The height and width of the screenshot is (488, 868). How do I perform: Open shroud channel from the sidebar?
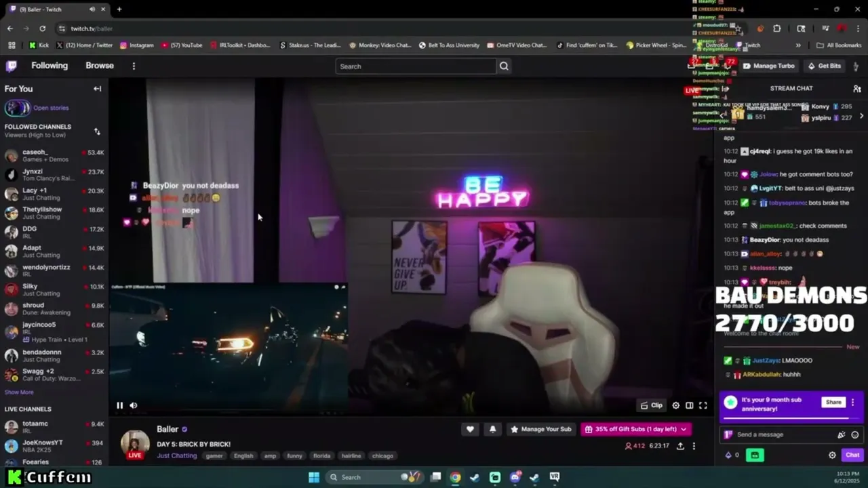pos(54,309)
